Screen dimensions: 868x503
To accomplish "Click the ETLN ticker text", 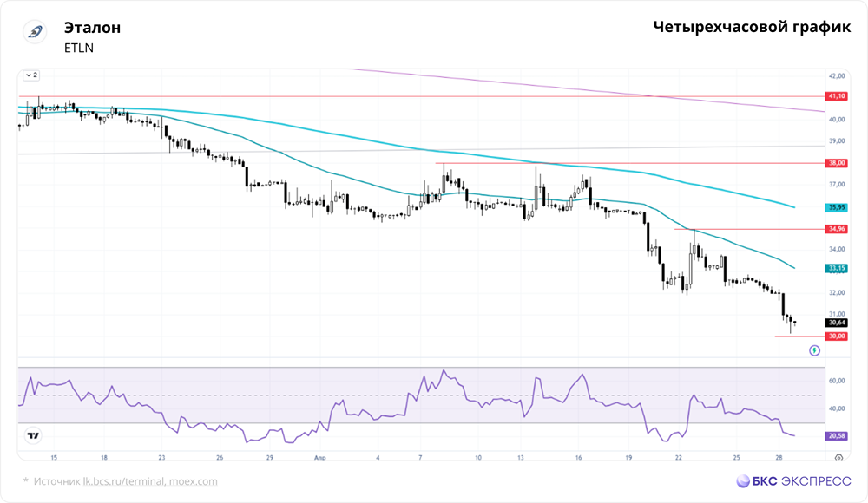I will point(79,49).
